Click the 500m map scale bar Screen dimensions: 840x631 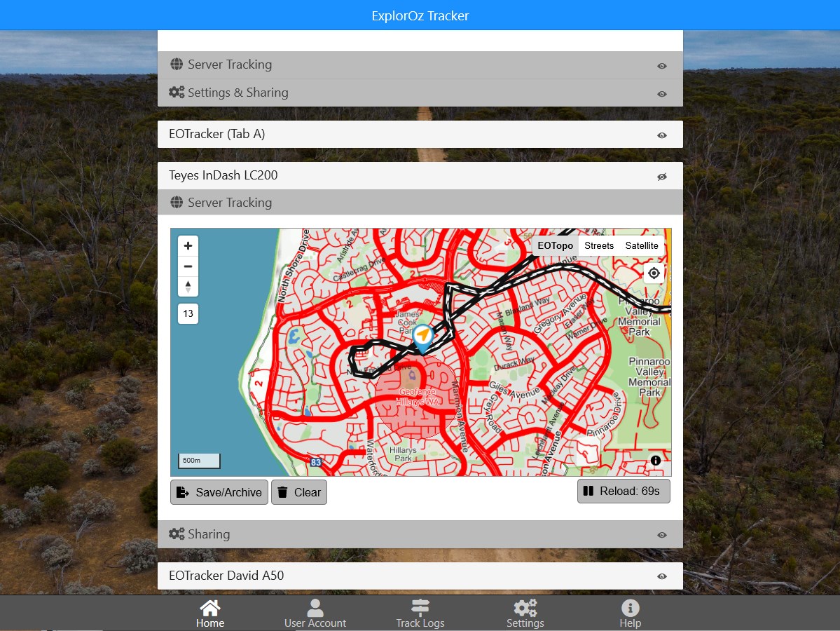(199, 461)
